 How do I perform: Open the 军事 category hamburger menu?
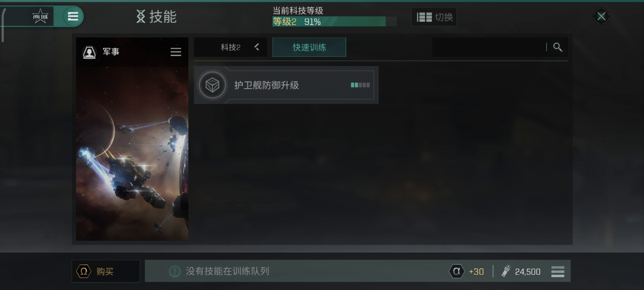click(176, 52)
